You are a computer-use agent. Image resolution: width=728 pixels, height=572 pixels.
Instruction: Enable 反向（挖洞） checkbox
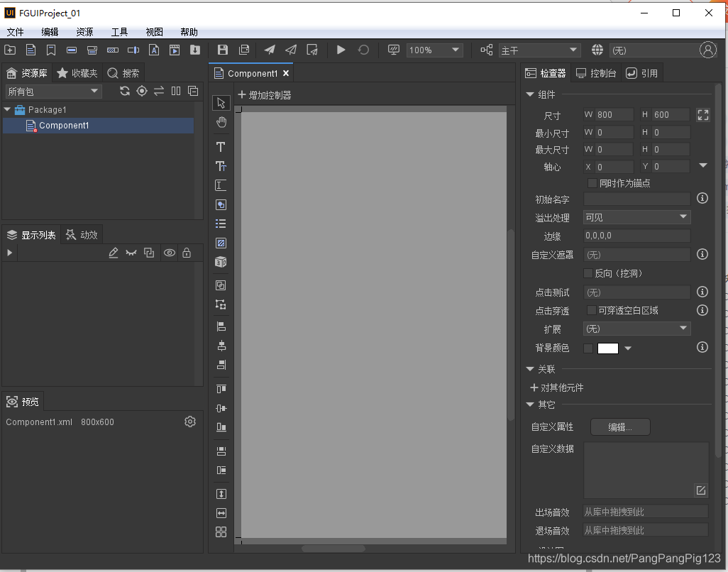(588, 273)
